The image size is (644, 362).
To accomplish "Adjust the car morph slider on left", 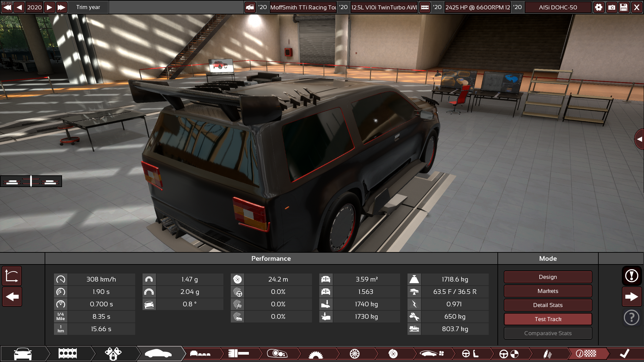I will [31, 181].
